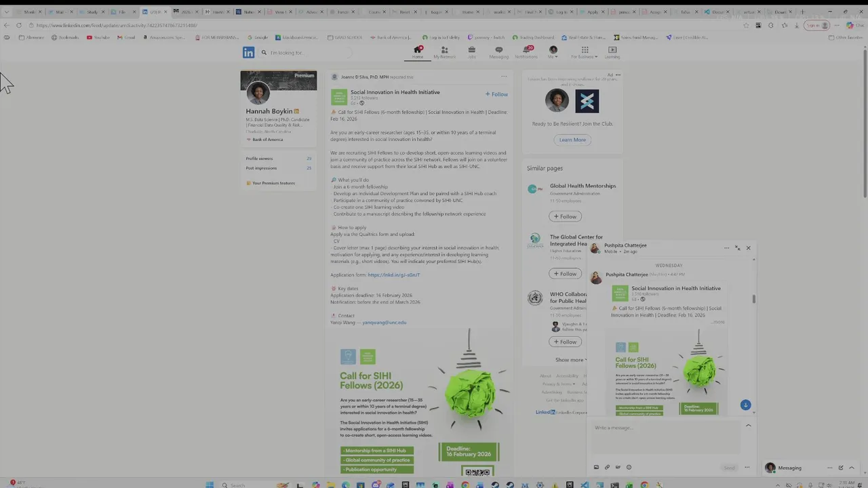Open the Gmail bookmark
Viewport: 868px width, 488px height.
tap(125, 37)
